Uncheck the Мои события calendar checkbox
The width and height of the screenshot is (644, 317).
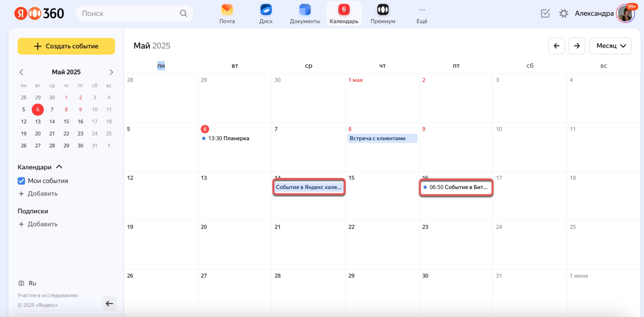pyautogui.click(x=21, y=181)
